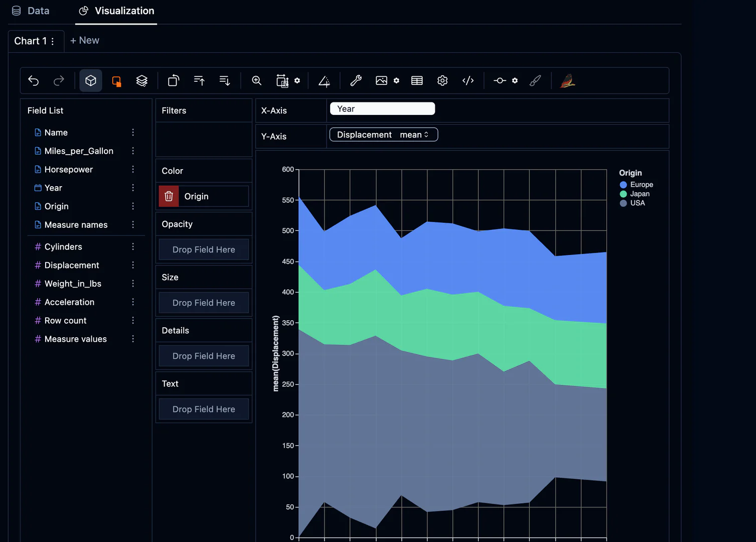This screenshot has width=756, height=542.
Task: Sort the chart descending
Action: [224, 80]
